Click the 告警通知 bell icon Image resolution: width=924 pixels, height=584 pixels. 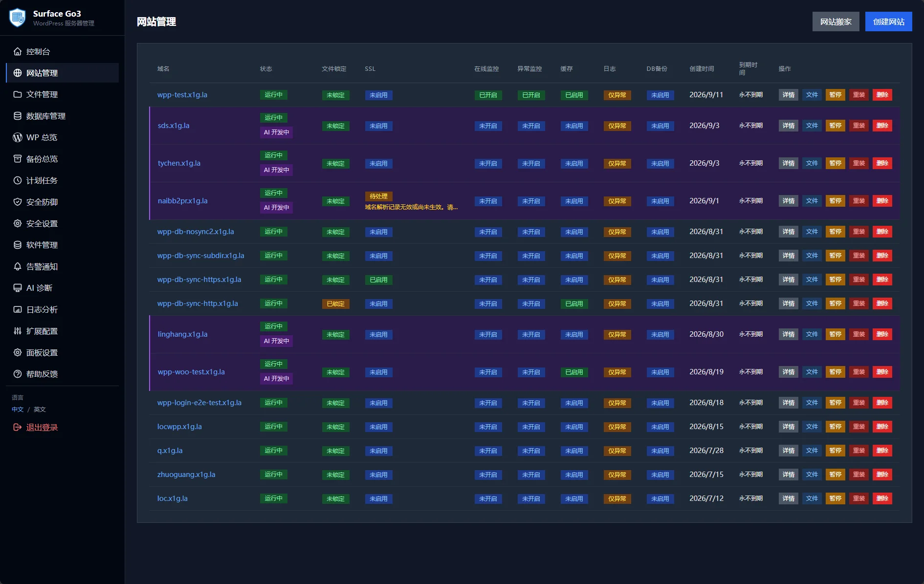pyautogui.click(x=18, y=266)
